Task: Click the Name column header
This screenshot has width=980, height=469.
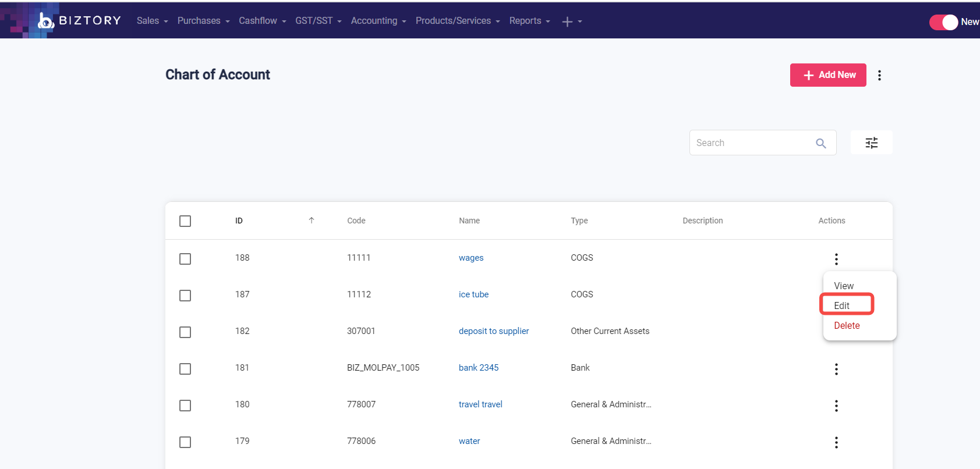Action: (x=469, y=221)
